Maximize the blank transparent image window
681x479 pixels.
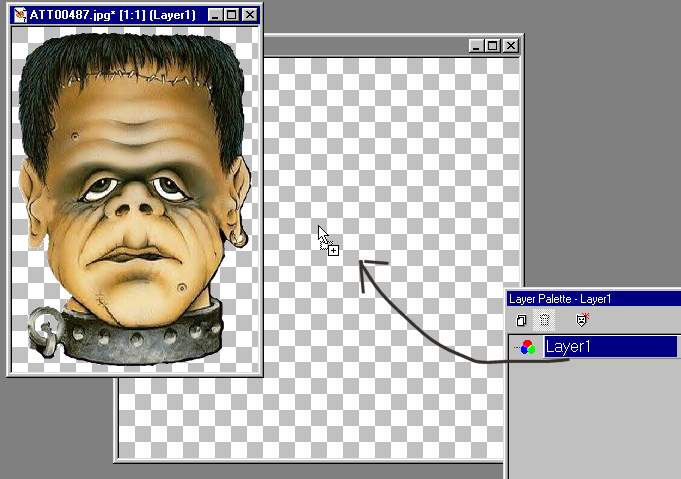pyautogui.click(x=493, y=46)
